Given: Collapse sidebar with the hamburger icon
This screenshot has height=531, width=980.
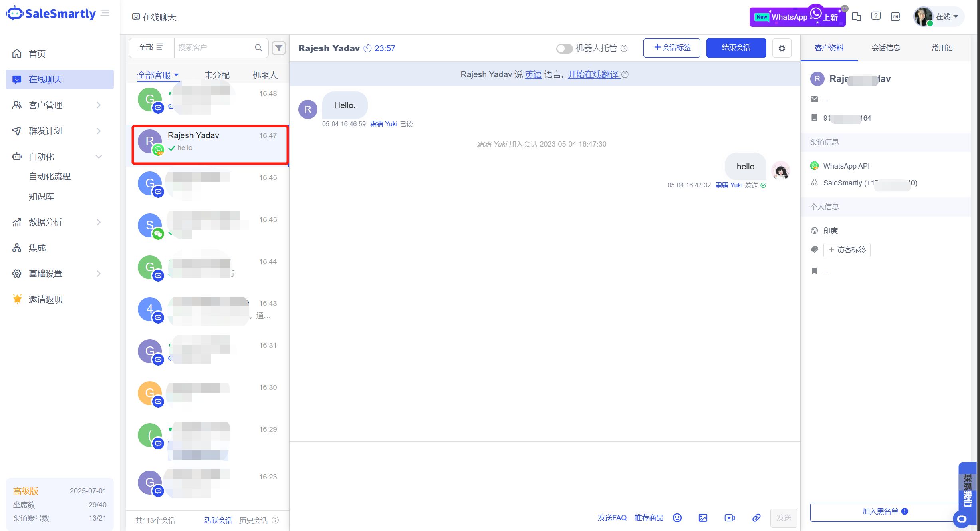Looking at the screenshot, I should (x=105, y=13).
